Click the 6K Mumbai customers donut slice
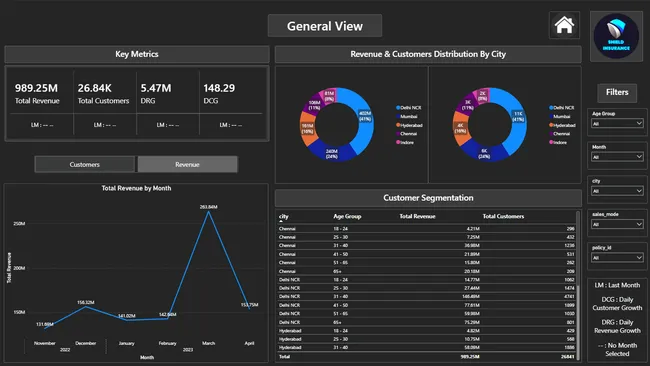 [x=485, y=153]
